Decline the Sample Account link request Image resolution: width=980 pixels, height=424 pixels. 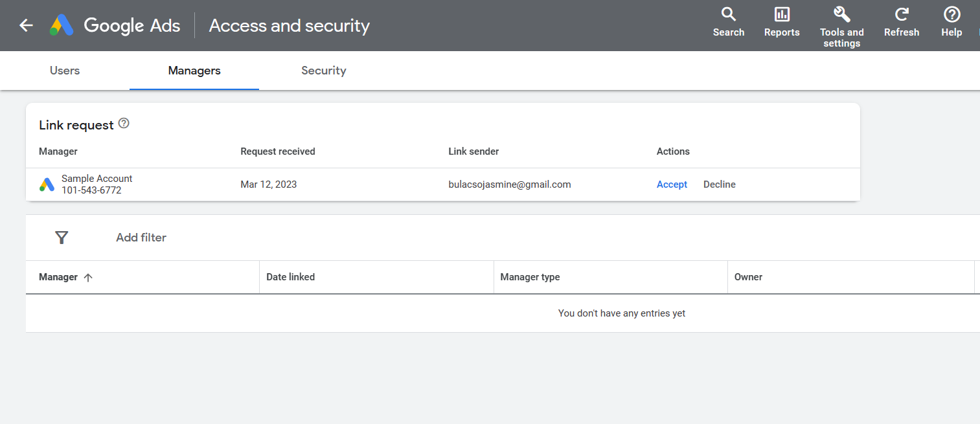click(x=720, y=184)
